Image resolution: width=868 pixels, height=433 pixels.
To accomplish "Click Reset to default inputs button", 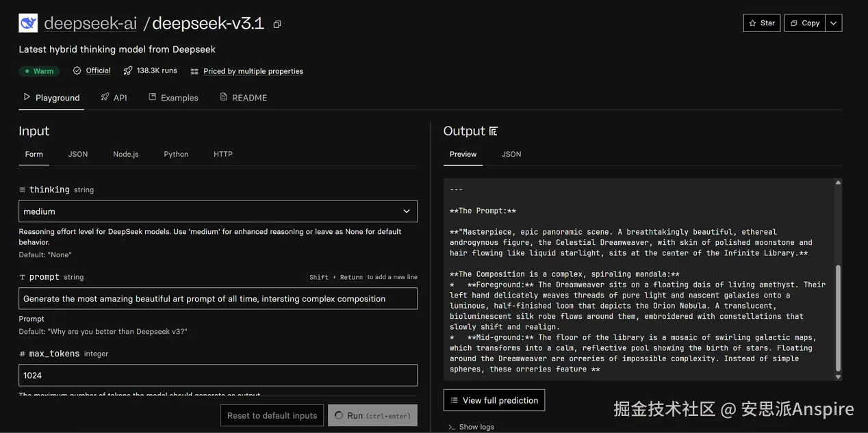I will click(272, 415).
